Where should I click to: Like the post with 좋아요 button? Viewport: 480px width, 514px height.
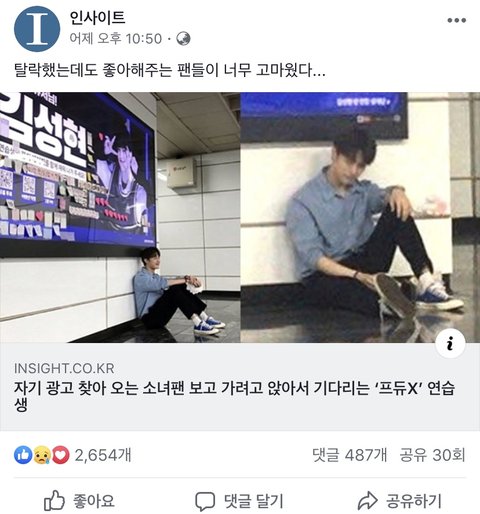coord(79,501)
